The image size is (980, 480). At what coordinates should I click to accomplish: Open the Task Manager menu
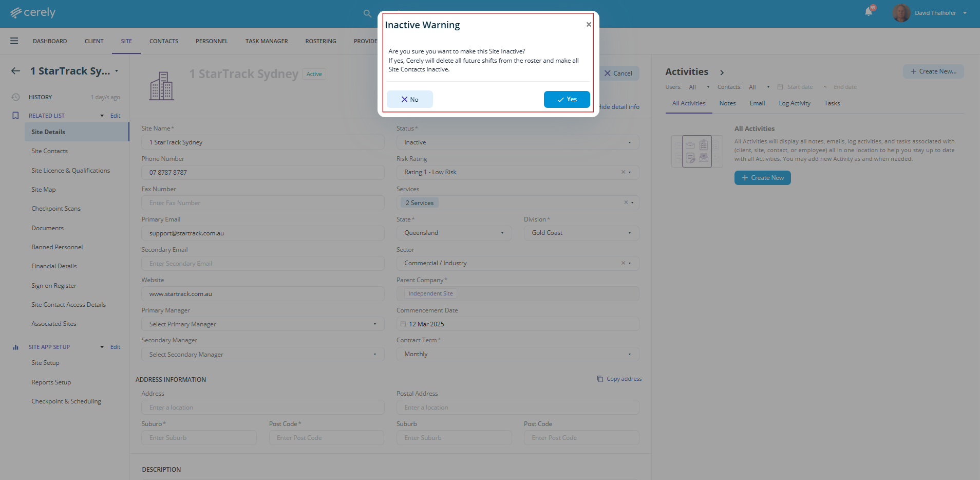pyautogui.click(x=267, y=41)
